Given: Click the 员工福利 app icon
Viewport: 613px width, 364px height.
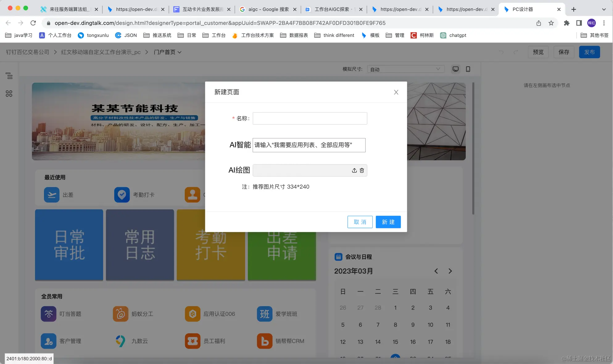Looking at the screenshot, I should (x=193, y=341).
